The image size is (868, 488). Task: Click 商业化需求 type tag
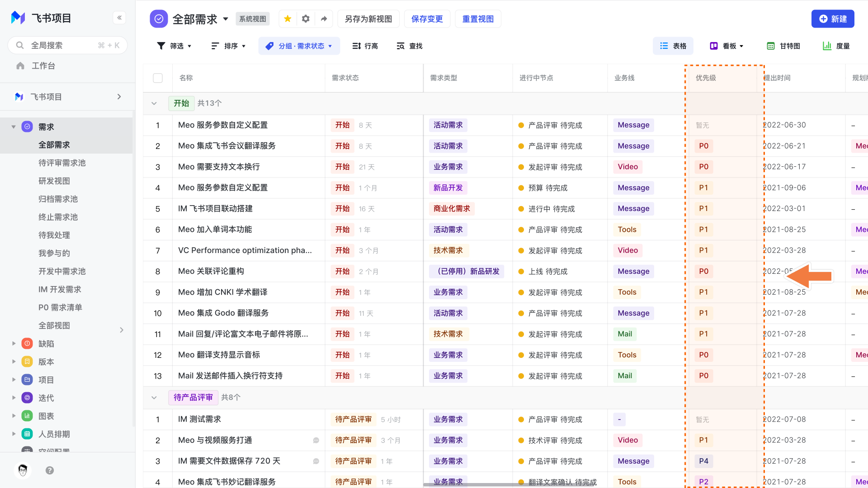(x=452, y=209)
